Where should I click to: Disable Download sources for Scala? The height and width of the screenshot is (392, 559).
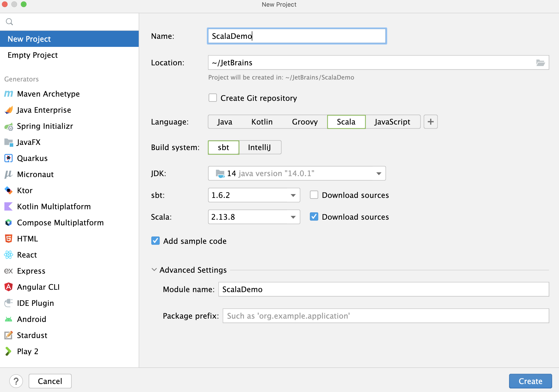(x=314, y=217)
